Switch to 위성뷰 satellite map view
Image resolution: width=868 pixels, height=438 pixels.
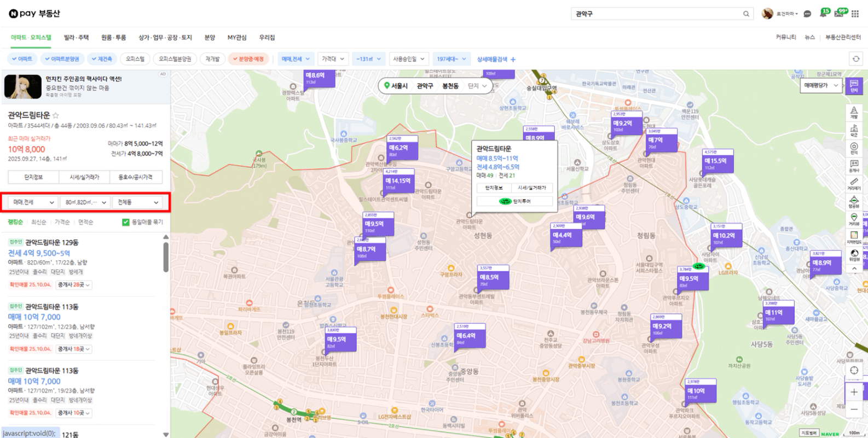coord(854,255)
